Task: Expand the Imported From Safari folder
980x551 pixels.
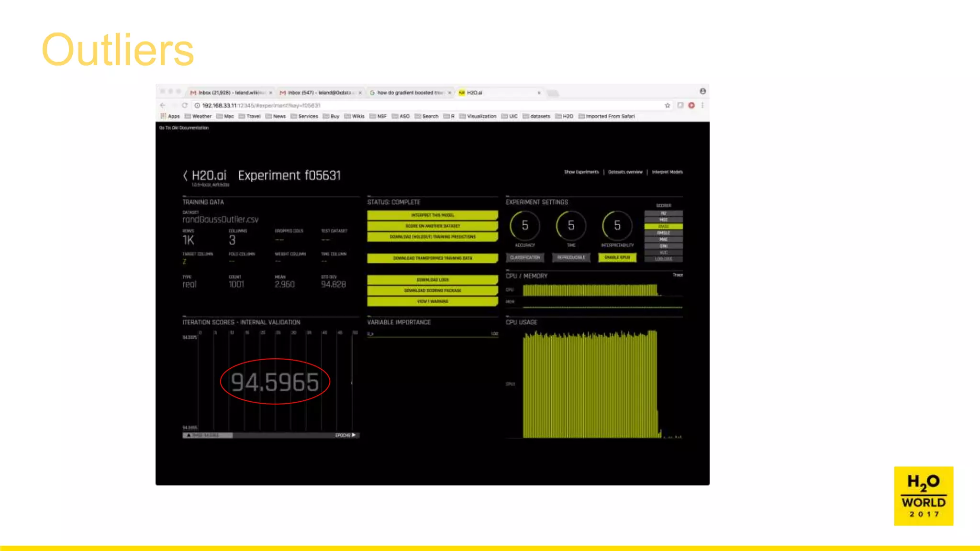Action: tap(606, 116)
